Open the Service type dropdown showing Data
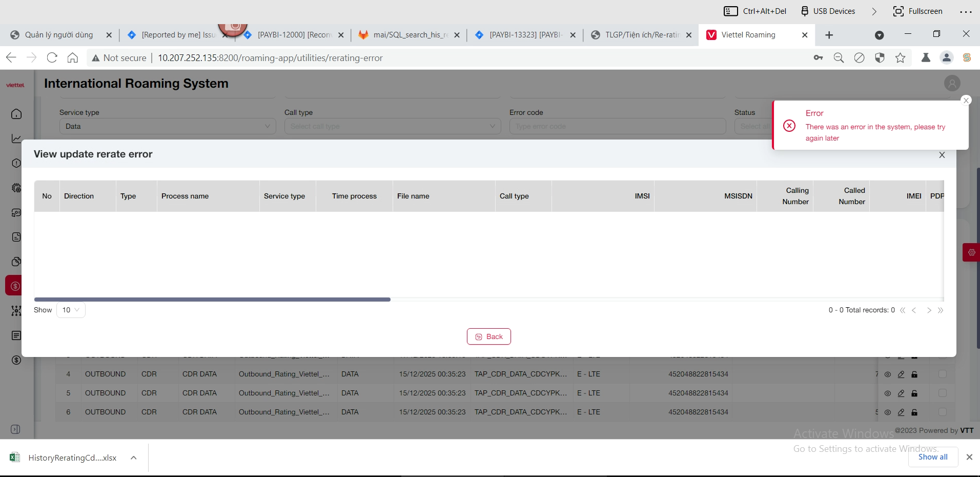980x477 pixels. (x=168, y=126)
